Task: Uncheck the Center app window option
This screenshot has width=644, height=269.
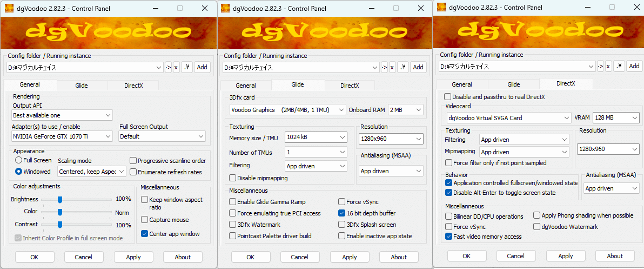Action: click(x=145, y=234)
